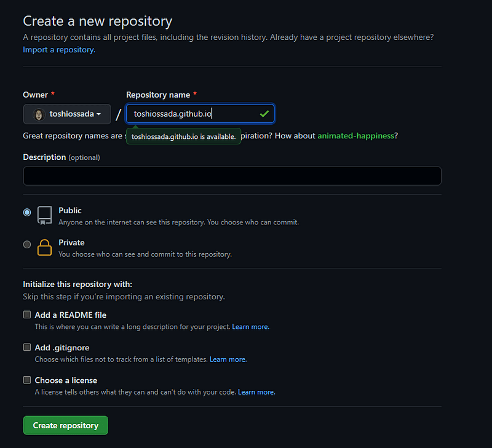Select the Private visibility radio button
The width and height of the screenshot is (492, 448).
pos(27,244)
